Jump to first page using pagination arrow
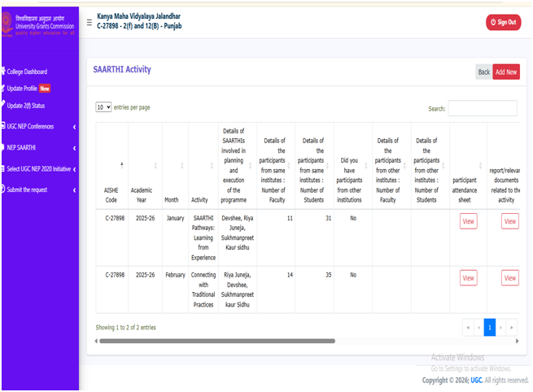The width and height of the screenshot is (533, 392). click(467, 327)
